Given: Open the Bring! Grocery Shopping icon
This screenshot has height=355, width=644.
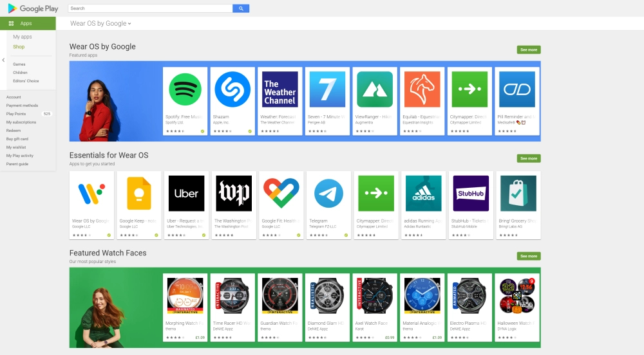Looking at the screenshot, I should pyautogui.click(x=518, y=194).
